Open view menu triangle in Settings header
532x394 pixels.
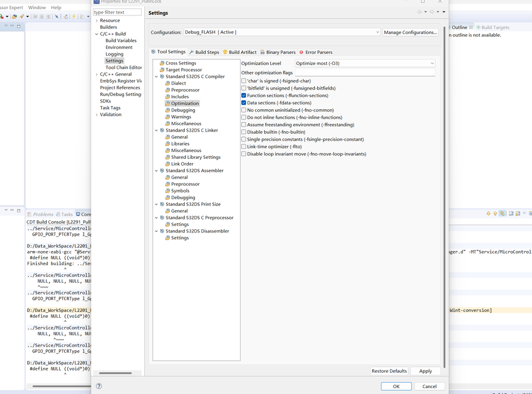[x=444, y=12]
